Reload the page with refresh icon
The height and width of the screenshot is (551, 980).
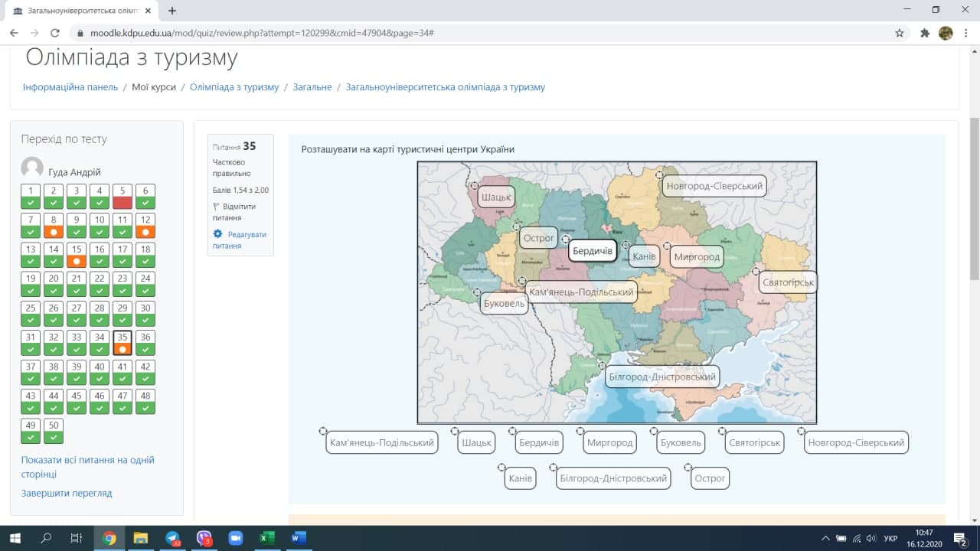tap(55, 33)
